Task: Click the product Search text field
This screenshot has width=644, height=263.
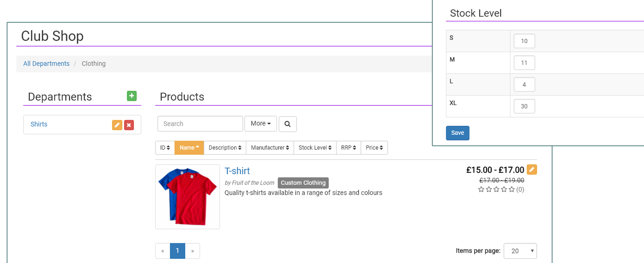Action: 200,124
